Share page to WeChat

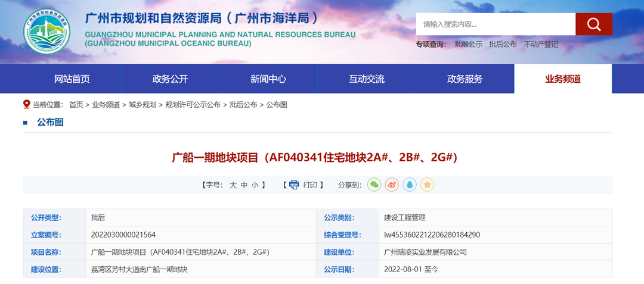[374, 185]
